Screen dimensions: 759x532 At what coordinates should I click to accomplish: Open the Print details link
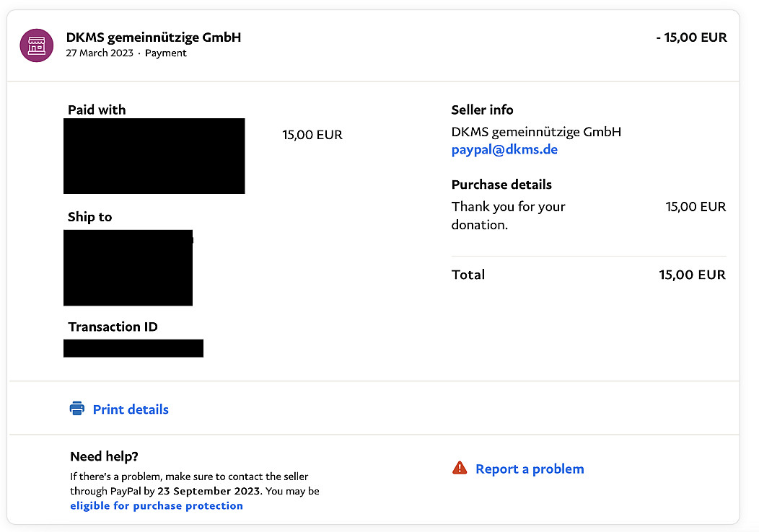pos(131,409)
